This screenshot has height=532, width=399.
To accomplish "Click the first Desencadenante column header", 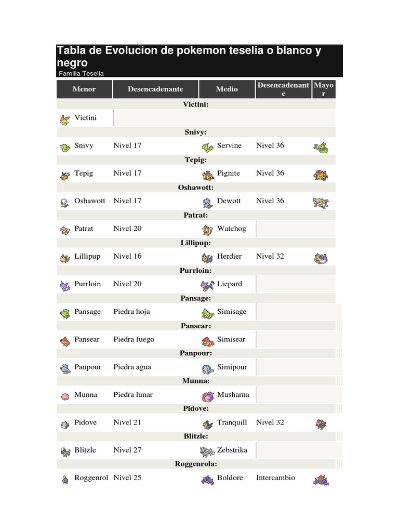I will tap(155, 89).
